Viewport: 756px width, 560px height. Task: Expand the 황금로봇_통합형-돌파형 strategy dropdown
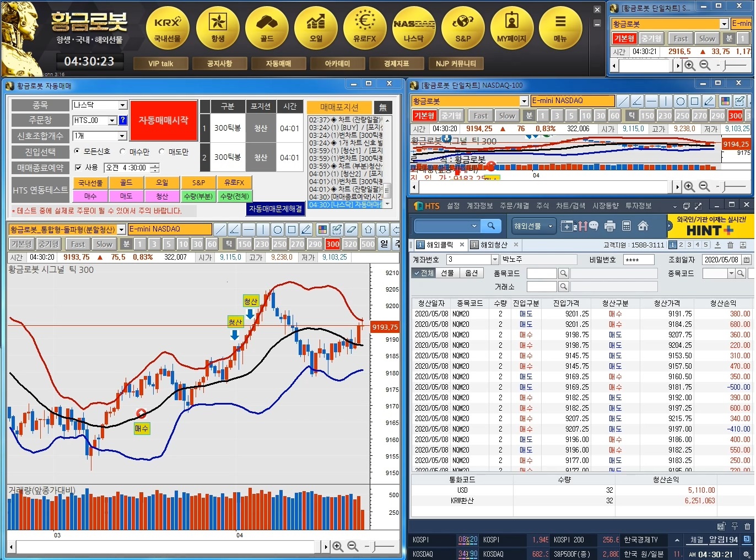click(121, 229)
